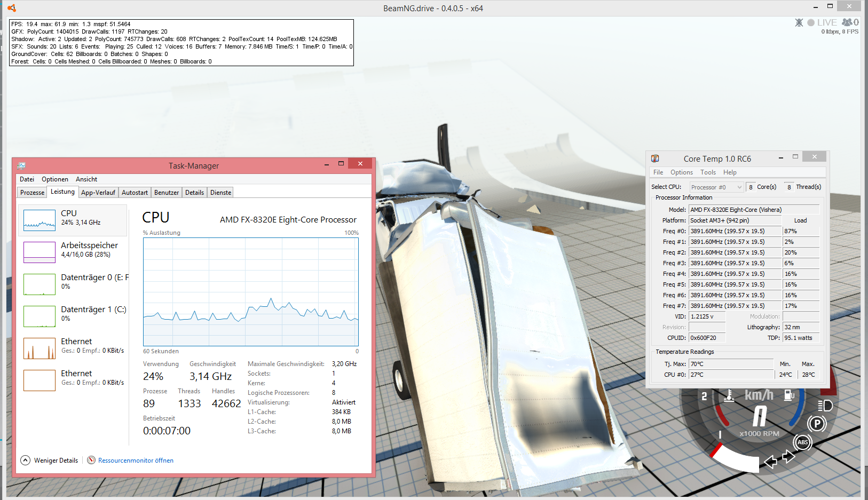Click the Max temperature 28°C cell
Image resolution: width=868 pixels, height=500 pixels.
pyautogui.click(x=808, y=375)
